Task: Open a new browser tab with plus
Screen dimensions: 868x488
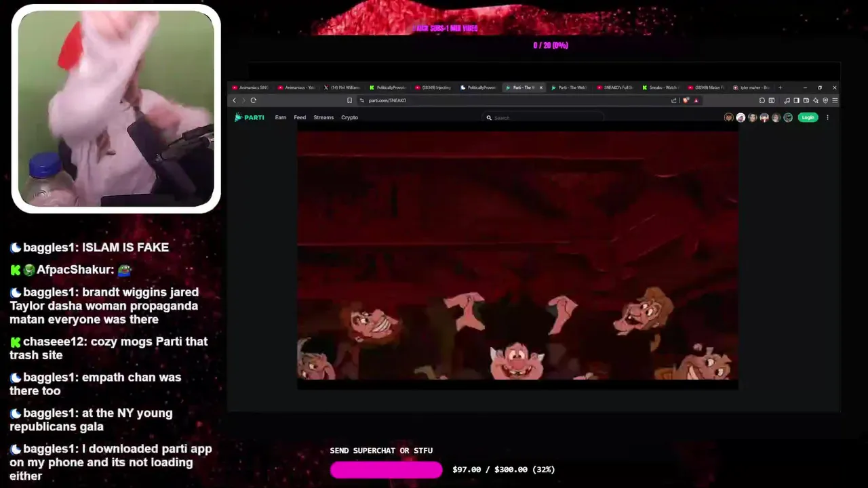Action: tap(780, 87)
